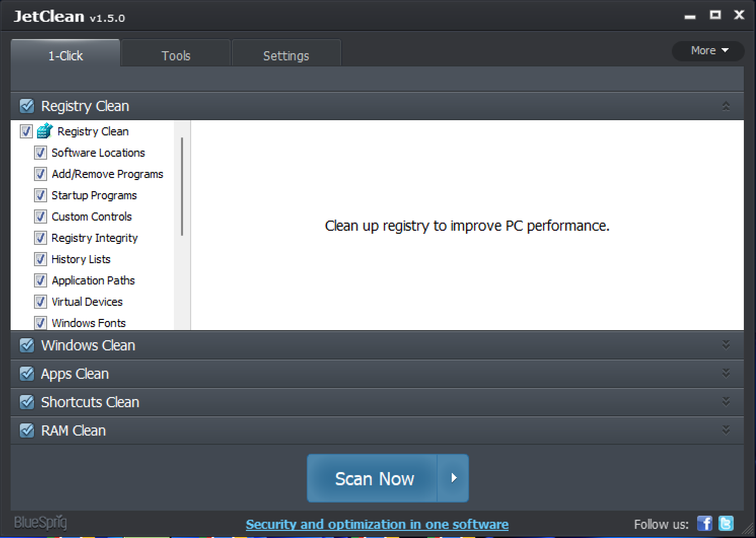
Task: Select Startup Programs text label
Action: click(94, 195)
